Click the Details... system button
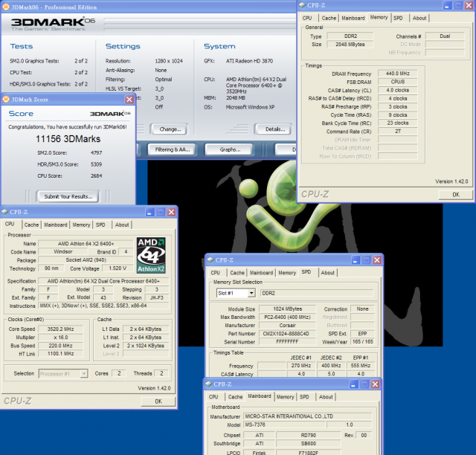The height and width of the screenshot is (455, 476). click(x=275, y=129)
